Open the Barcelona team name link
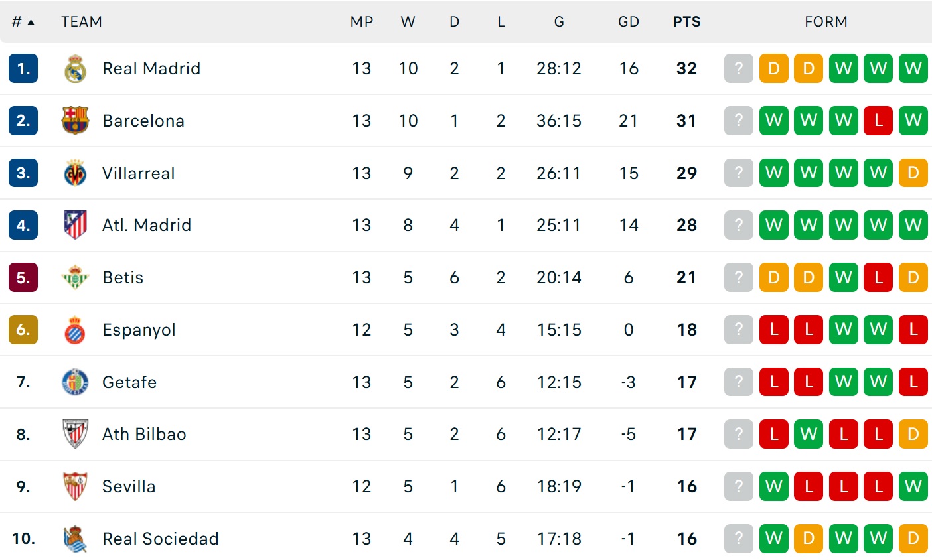Screen dimensions: 932x560 click(143, 121)
